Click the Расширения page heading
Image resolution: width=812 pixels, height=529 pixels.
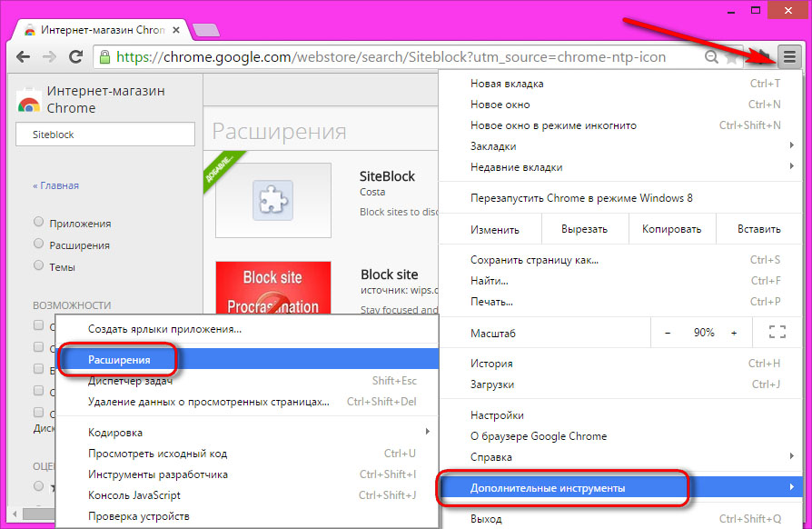279,131
